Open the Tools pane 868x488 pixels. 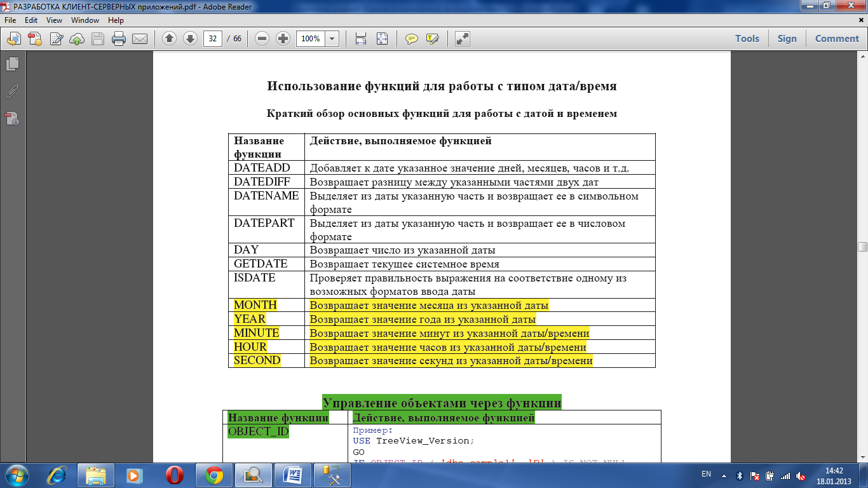(747, 39)
